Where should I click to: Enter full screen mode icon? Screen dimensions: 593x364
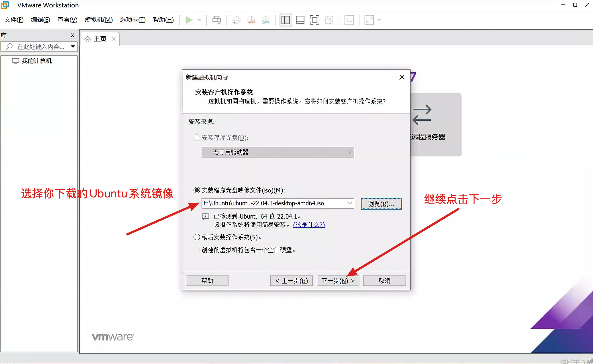coord(314,20)
